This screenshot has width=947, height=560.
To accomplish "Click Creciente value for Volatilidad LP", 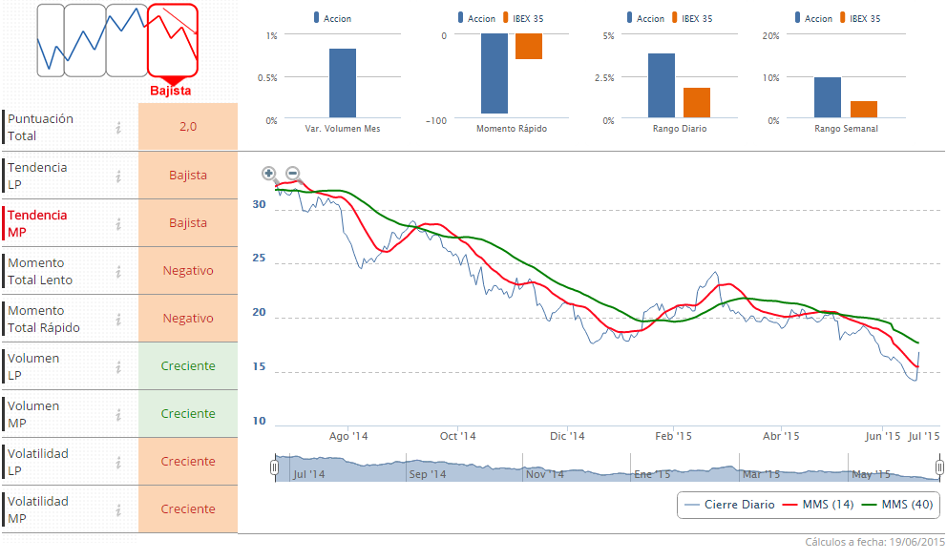I will (188, 461).
